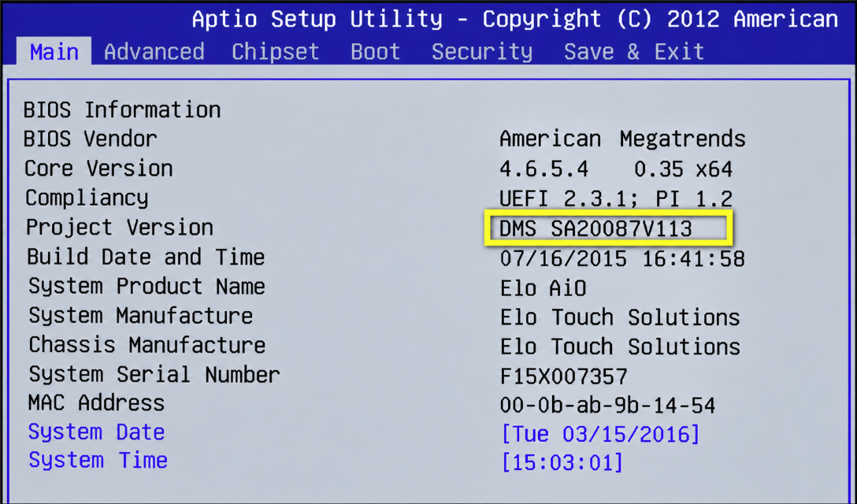Select the Elo AiO product name value
The height and width of the screenshot is (504, 857).
(x=543, y=287)
